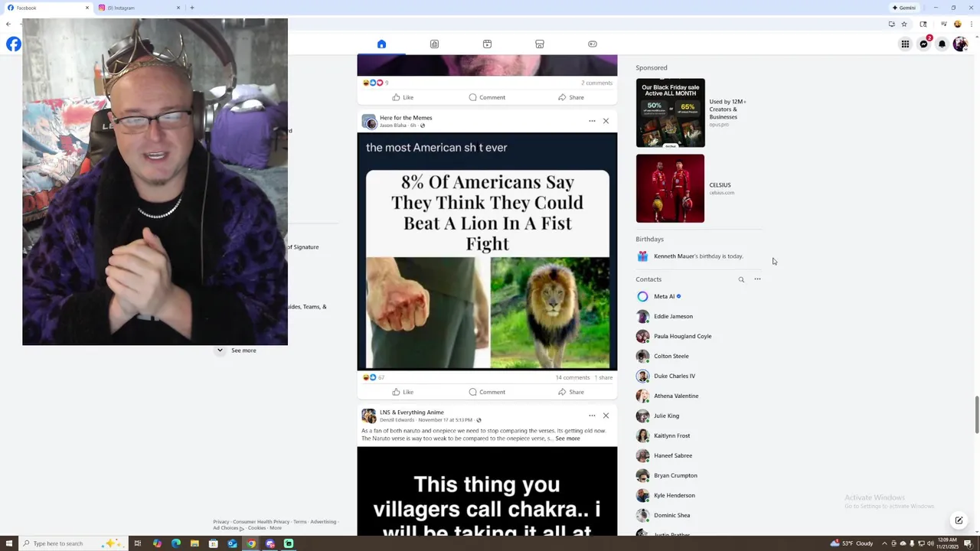Open LNS & Everything Anime group name
Viewport: 980px width, 551px height.
tap(412, 412)
